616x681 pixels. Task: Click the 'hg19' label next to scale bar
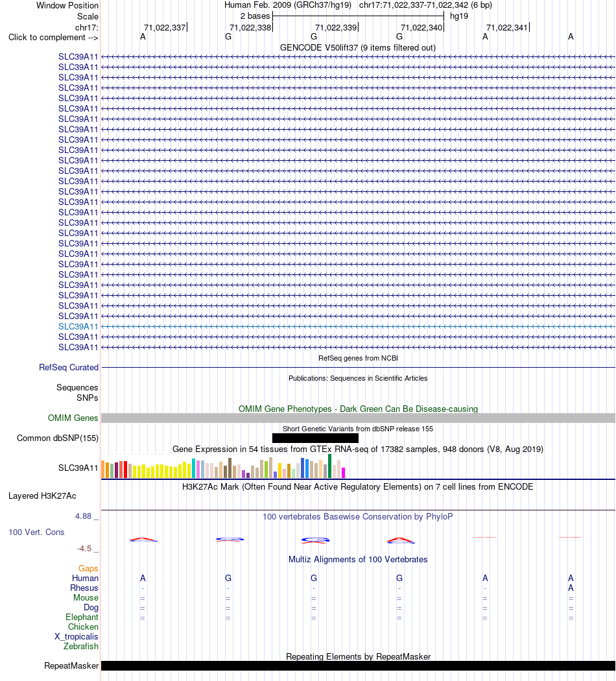(x=459, y=16)
